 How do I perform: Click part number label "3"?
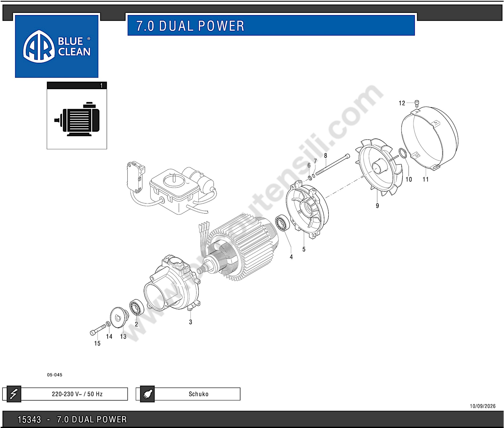(x=191, y=322)
